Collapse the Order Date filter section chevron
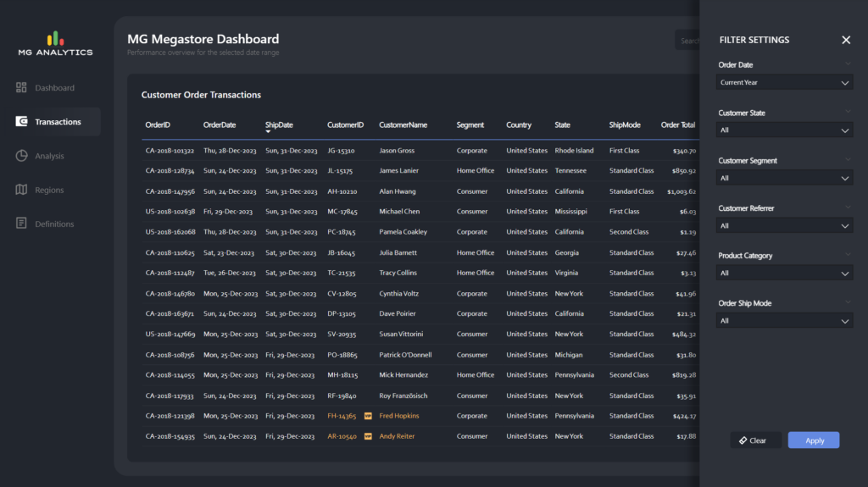 (x=848, y=64)
